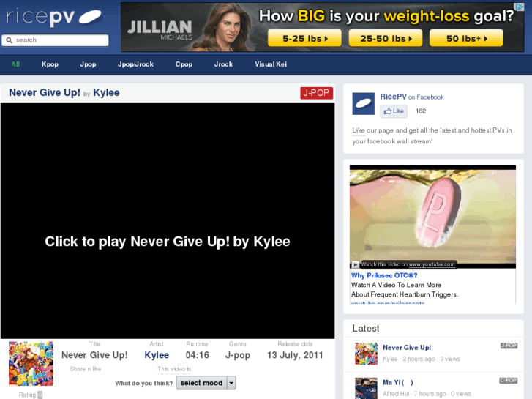Click Kylee artist link in heading
The image size is (532, 399).
point(106,93)
